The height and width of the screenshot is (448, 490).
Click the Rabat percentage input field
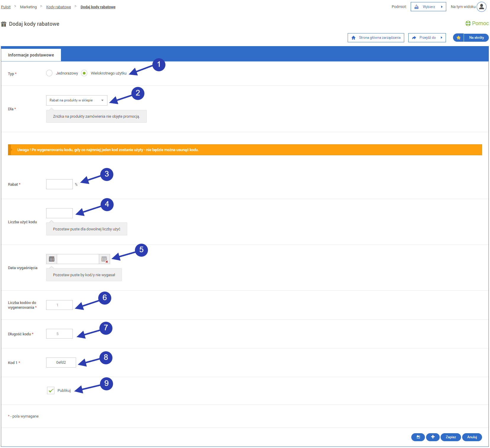pos(59,184)
